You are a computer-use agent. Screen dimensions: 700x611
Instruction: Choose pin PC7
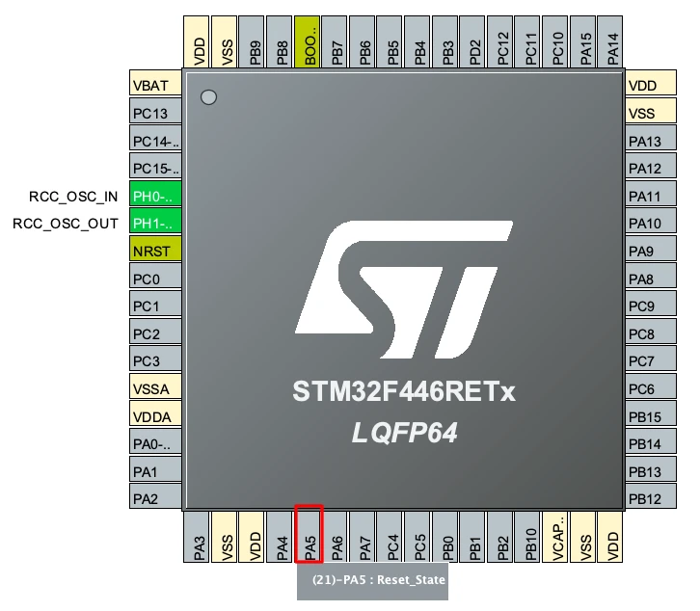tap(651, 359)
